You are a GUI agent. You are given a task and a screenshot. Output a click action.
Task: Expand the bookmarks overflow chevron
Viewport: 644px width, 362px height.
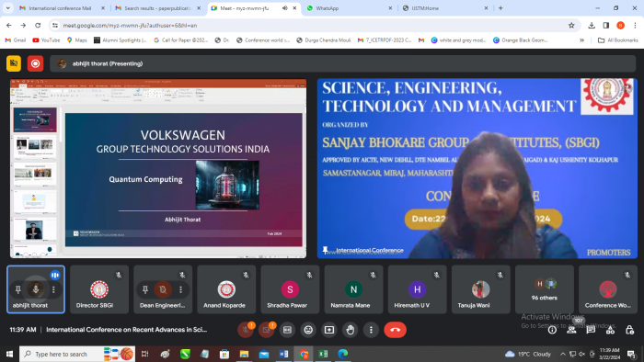point(581,40)
